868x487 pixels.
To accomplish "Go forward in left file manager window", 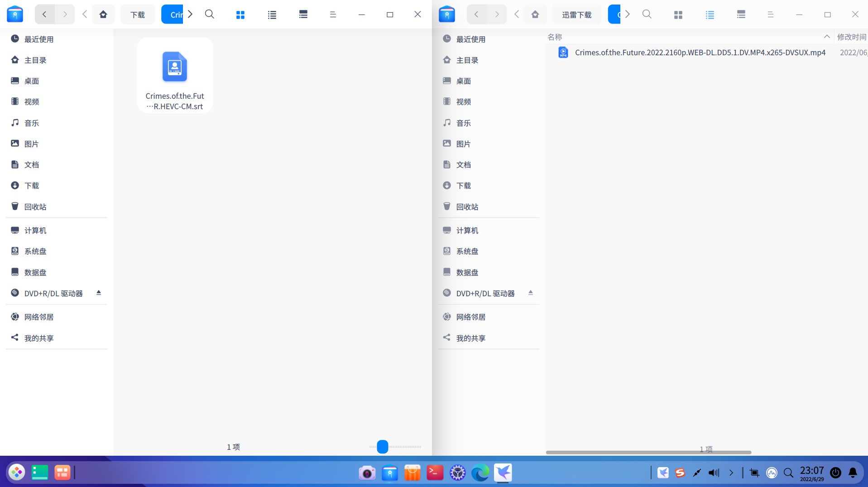I will 65,14.
